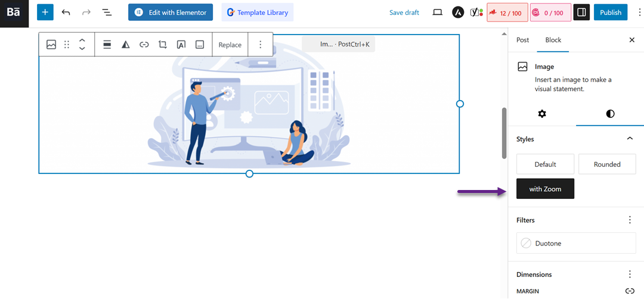The height and width of the screenshot is (299, 644).
Task: Open the Astra settings icon in top bar
Action: [x=458, y=12]
